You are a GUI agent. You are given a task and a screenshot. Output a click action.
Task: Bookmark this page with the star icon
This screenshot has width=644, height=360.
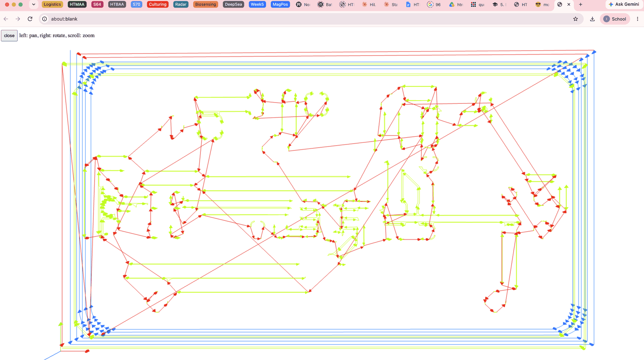click(576, 19)
